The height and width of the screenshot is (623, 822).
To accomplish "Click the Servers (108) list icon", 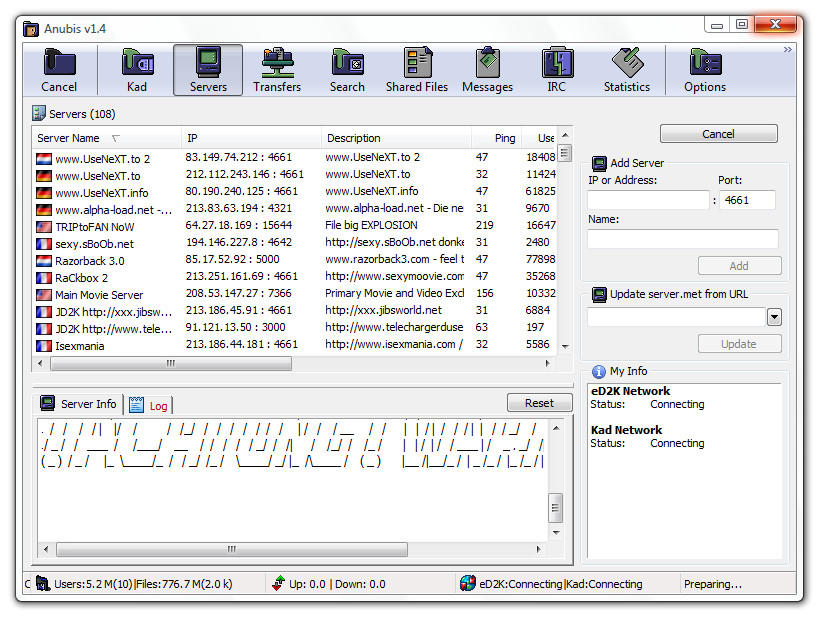I will [x=38, y=113].
